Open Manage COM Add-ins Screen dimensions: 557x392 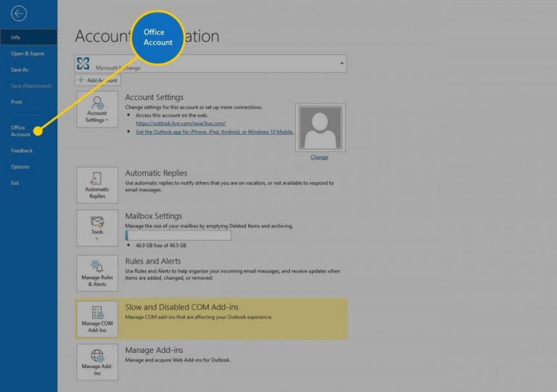[x=97, y=320]
